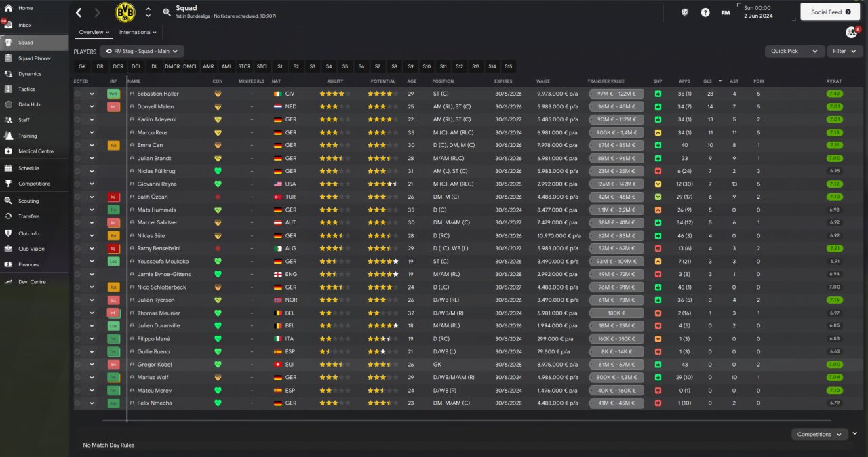Click the Quick Pick button
868x457 pixels.
tap(785, 51)
